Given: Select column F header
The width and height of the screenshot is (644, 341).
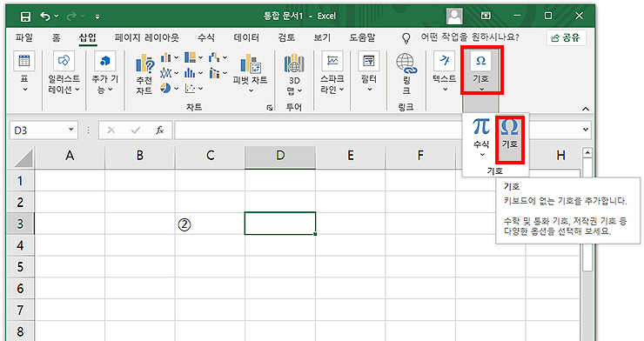Looking at the screenshot, I should 420,156.
